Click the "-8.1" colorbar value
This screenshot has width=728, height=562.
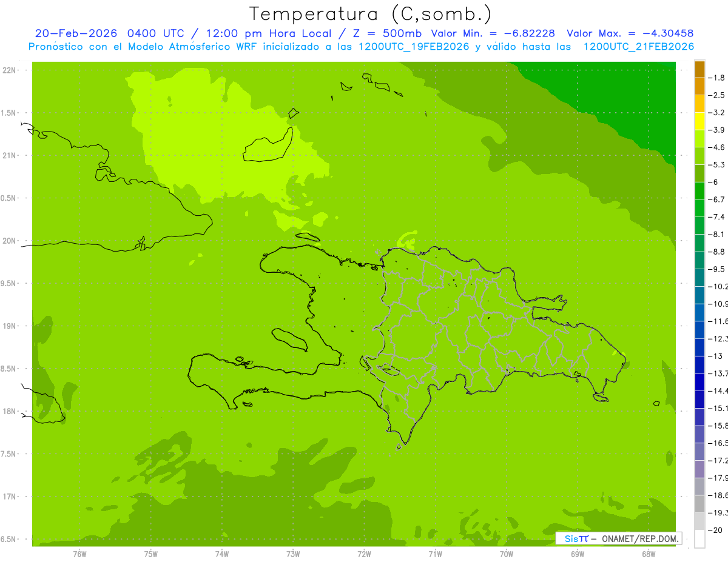click(x=716, y=234)
